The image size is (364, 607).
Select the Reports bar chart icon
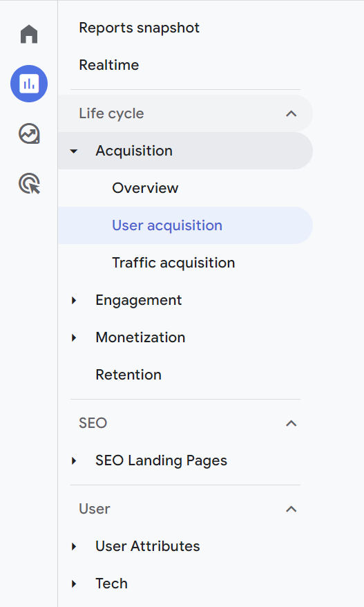[x=29, y=84]
